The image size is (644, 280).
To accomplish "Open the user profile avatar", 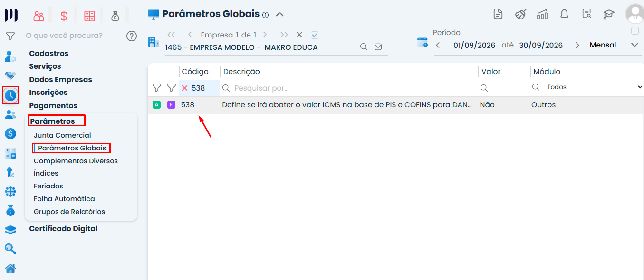I will (x=634, y=14).
